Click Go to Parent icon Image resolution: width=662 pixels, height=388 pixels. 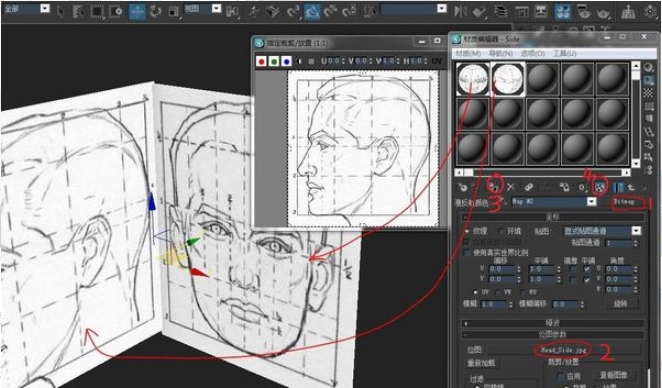point(631,187)
